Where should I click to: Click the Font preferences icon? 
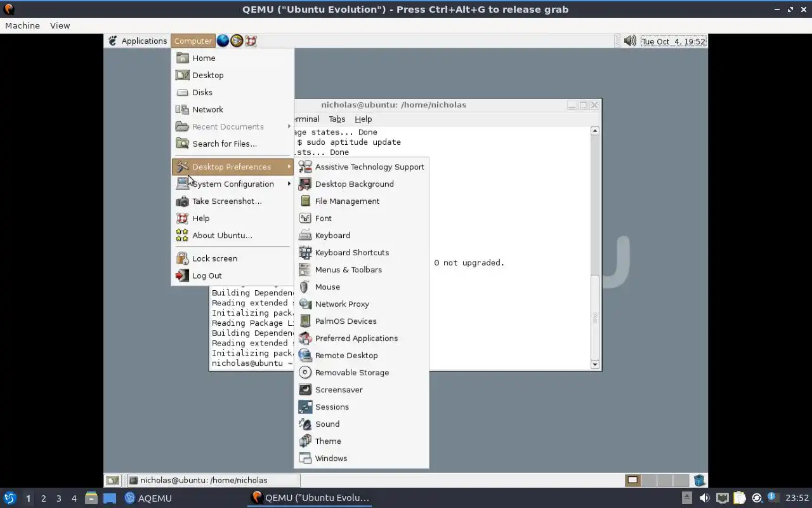tap(305, 218)
